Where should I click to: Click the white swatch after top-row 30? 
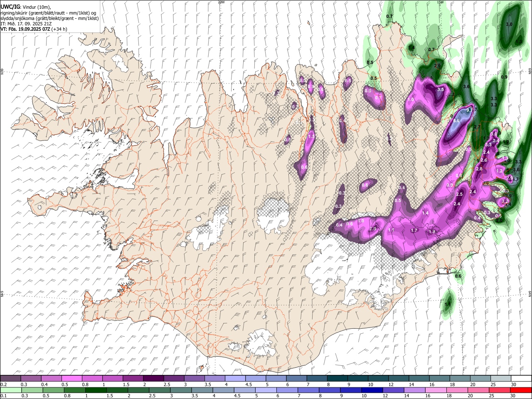tap(520, 378)
